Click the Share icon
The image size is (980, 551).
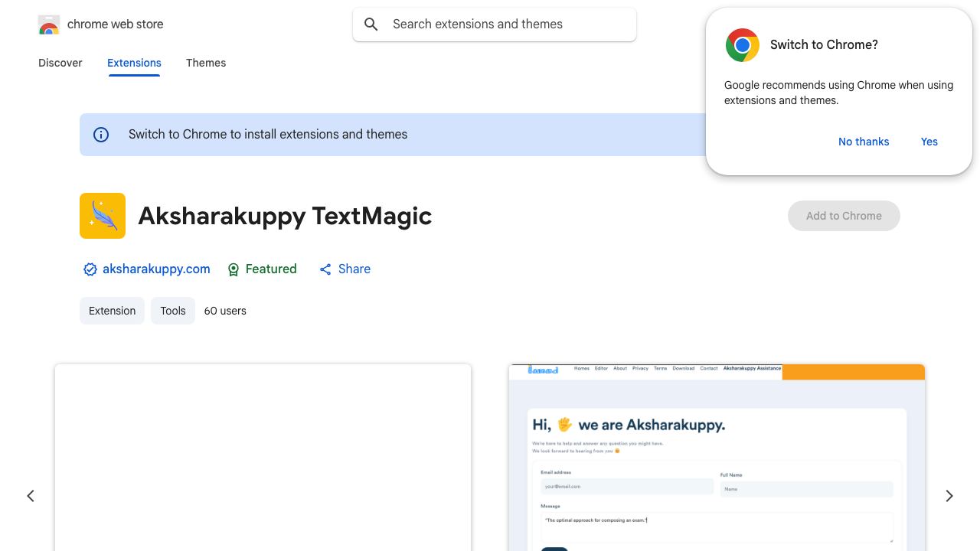[325, 269]
